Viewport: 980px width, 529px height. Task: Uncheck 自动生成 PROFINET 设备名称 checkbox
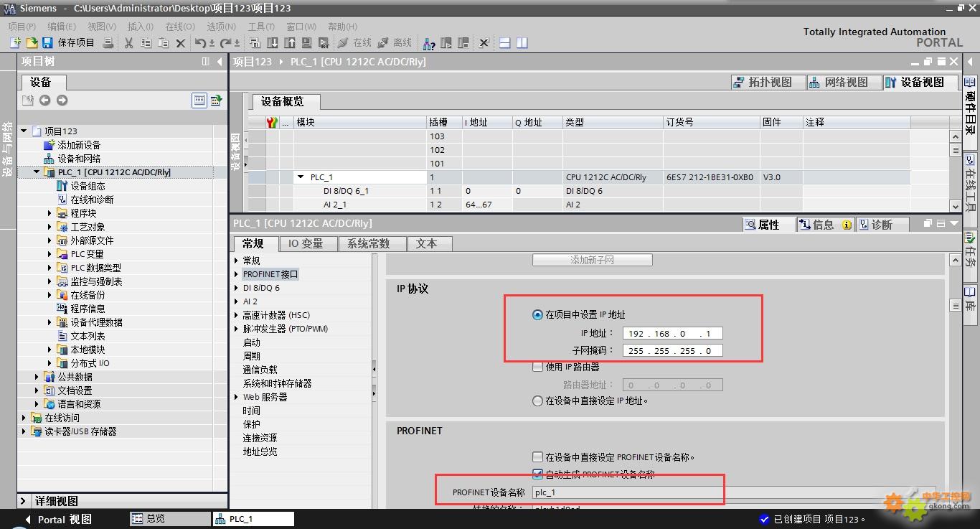(x=538, y=474)
